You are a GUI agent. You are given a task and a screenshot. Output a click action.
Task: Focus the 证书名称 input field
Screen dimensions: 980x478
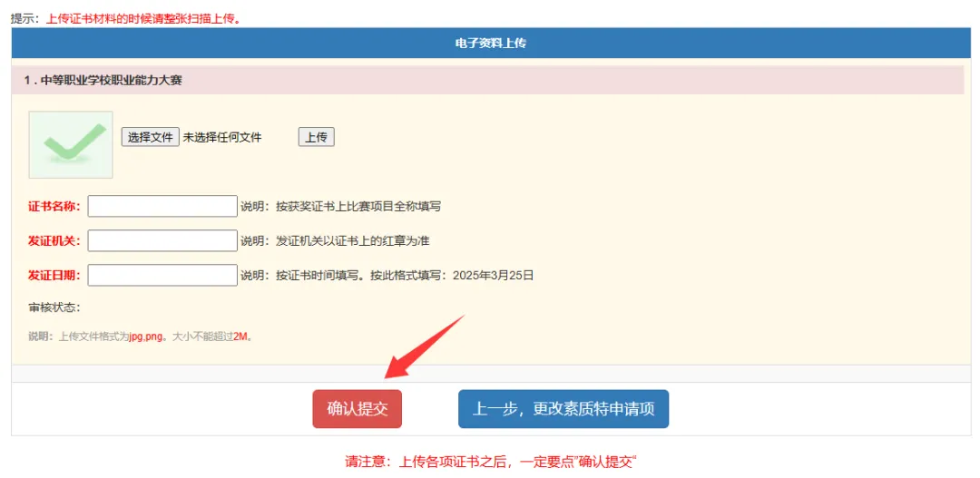coord(162,206)
